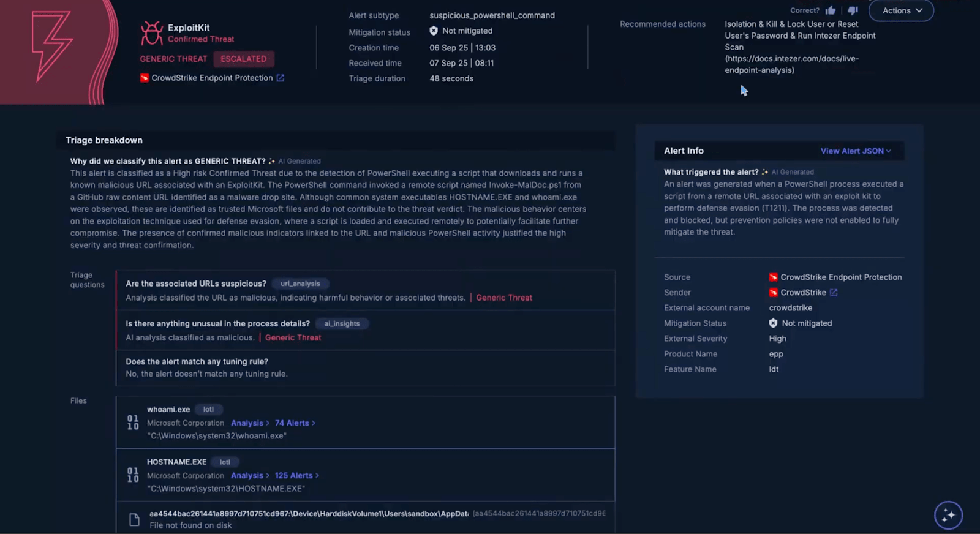
Task: Click the HOSTNAME.EXE binary file icon
Action: point(133,475)
